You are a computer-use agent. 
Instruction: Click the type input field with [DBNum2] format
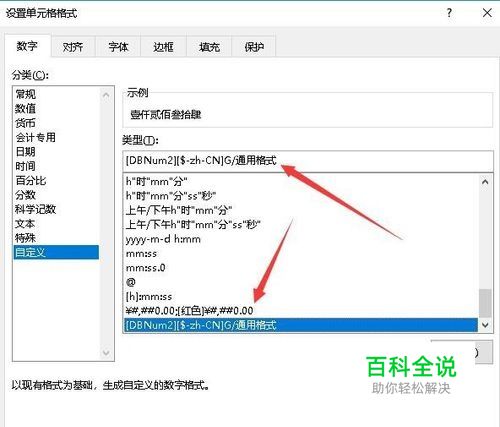click(x=308, y=161)
